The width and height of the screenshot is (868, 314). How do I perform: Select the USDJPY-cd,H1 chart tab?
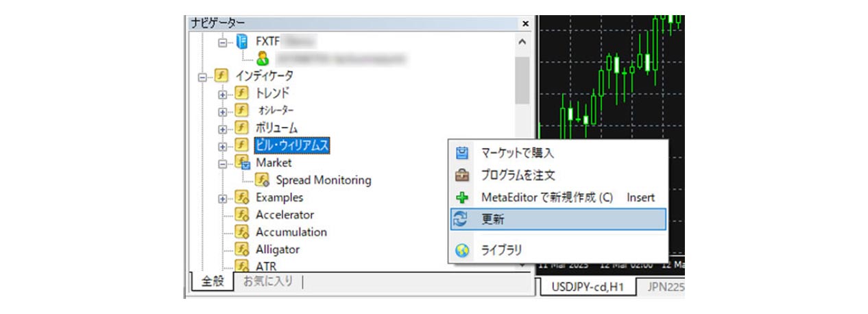pos(587,287)
